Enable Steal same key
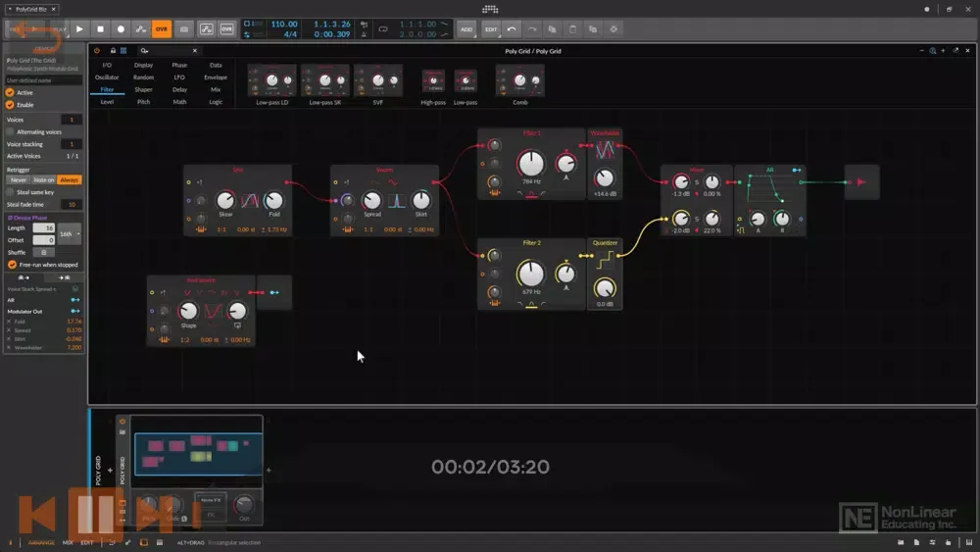 pos(10,192)
